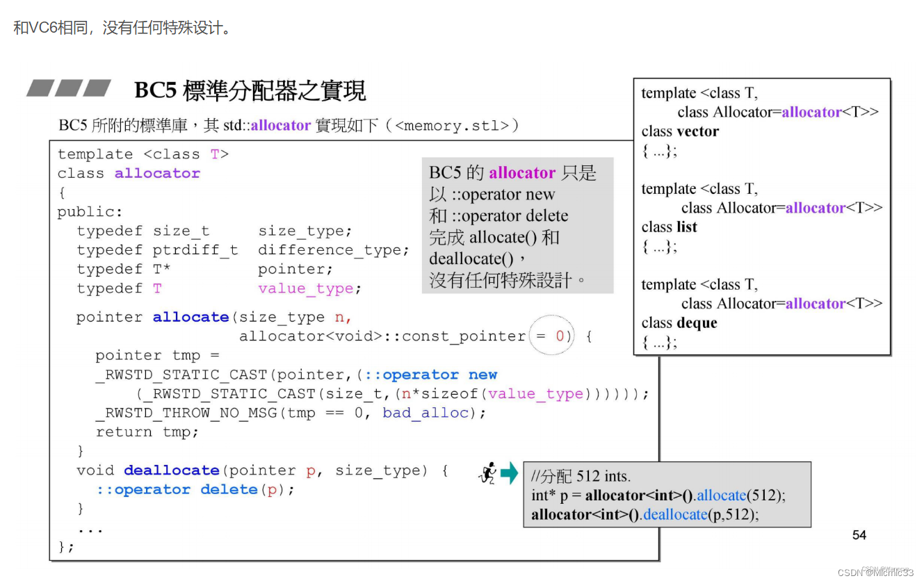The image size is (924, 583).
Task: Click the 'public:' line in the code
Action: [x=90, y=212]
